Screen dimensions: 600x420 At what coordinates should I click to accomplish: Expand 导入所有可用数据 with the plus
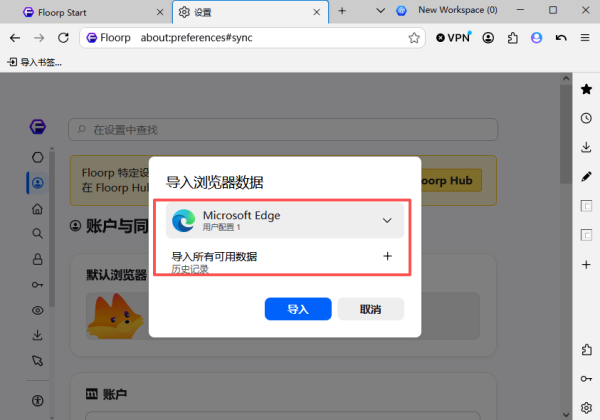click(387, 256)
